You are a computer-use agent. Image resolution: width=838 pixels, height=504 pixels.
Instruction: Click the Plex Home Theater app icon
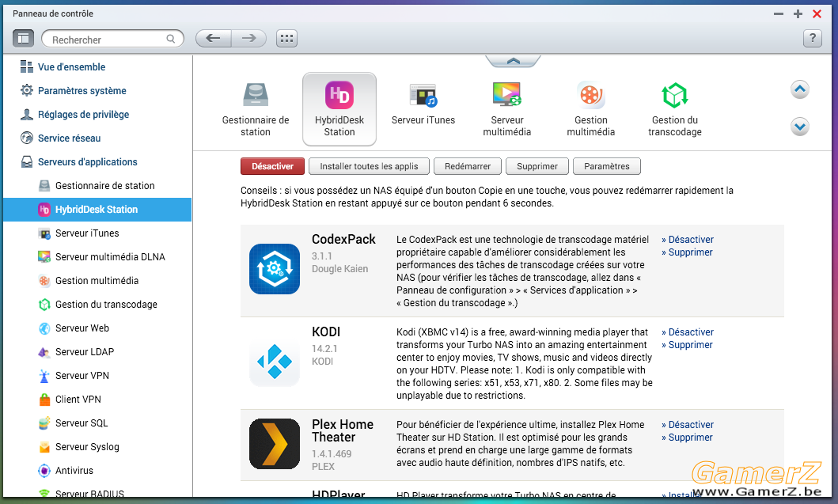pos(275,444)
